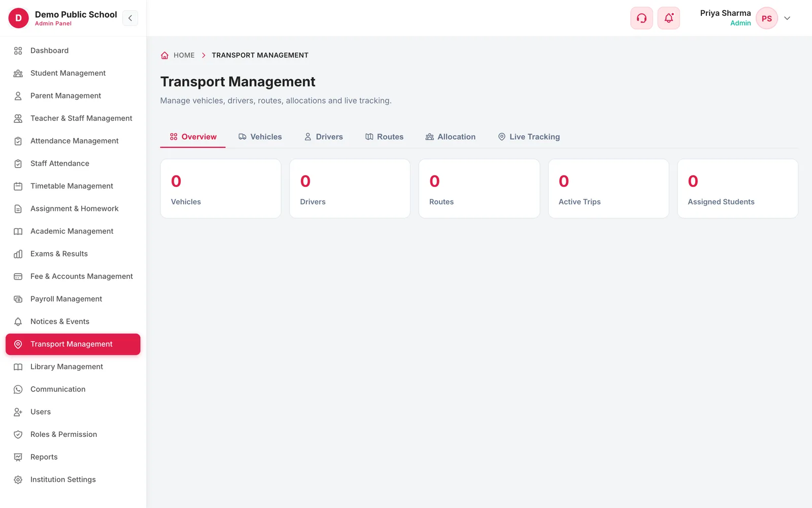
Task: Click the Parent Management person icon
Action: 18,96
